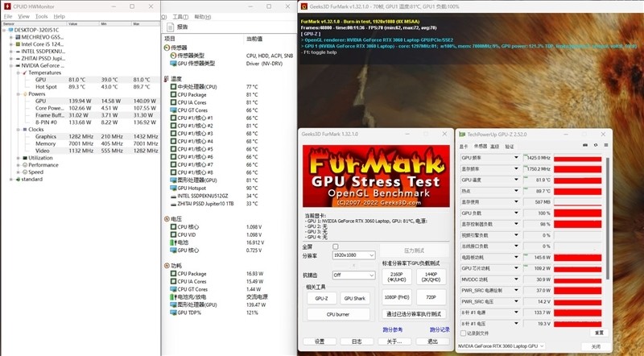
Task: Click 功耗 section icon
Action: coord(167,266)
